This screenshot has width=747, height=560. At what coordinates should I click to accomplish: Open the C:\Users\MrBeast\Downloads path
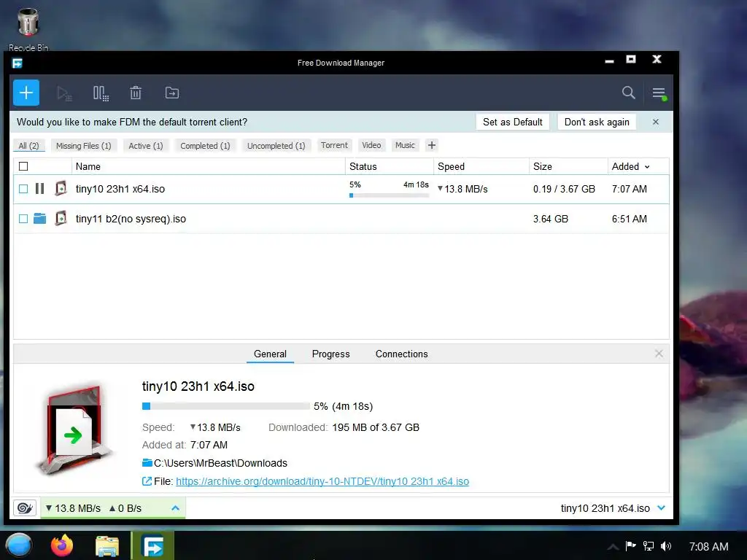point(220,463)
